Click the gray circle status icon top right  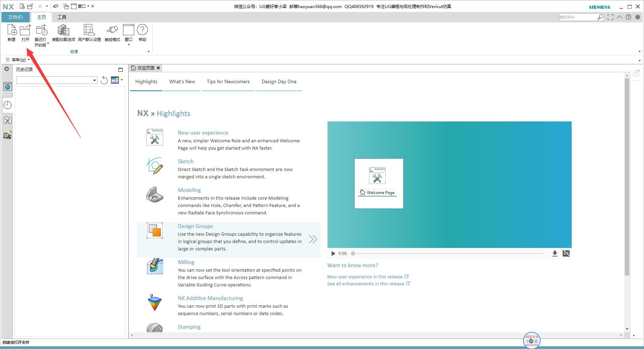637,17
